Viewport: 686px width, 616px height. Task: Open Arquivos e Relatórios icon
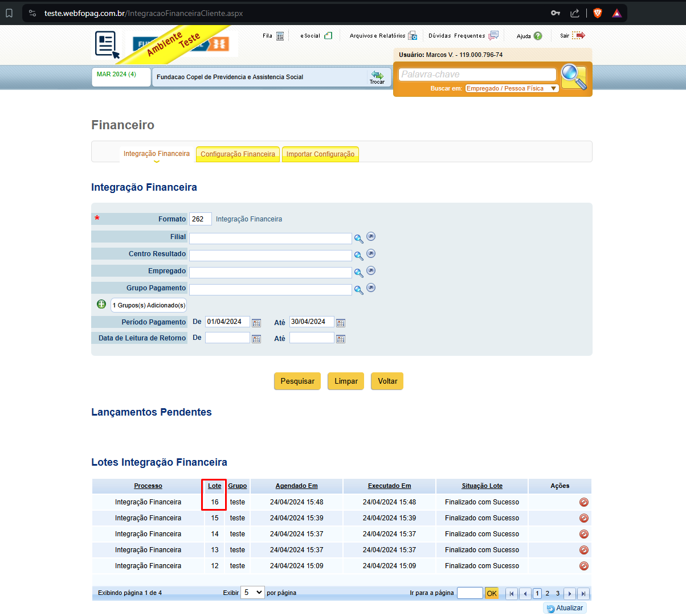[x=413, y=35]
